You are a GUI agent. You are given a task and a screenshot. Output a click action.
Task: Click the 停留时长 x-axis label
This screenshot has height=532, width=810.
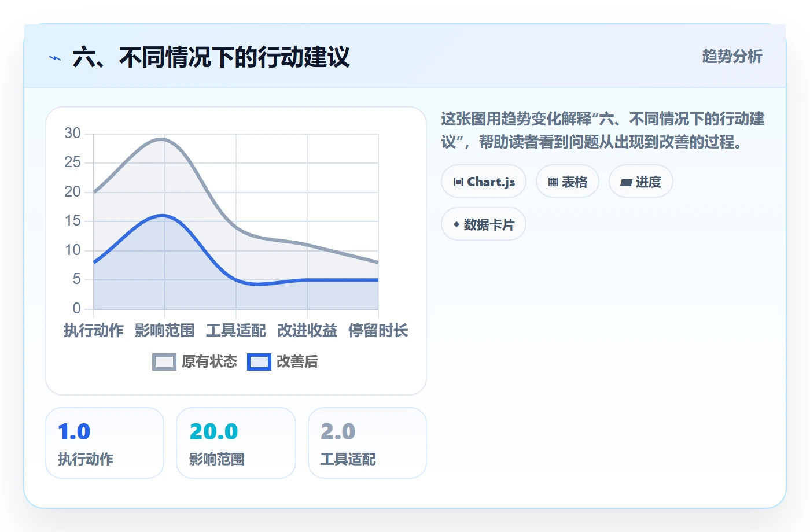pos(378,331)
